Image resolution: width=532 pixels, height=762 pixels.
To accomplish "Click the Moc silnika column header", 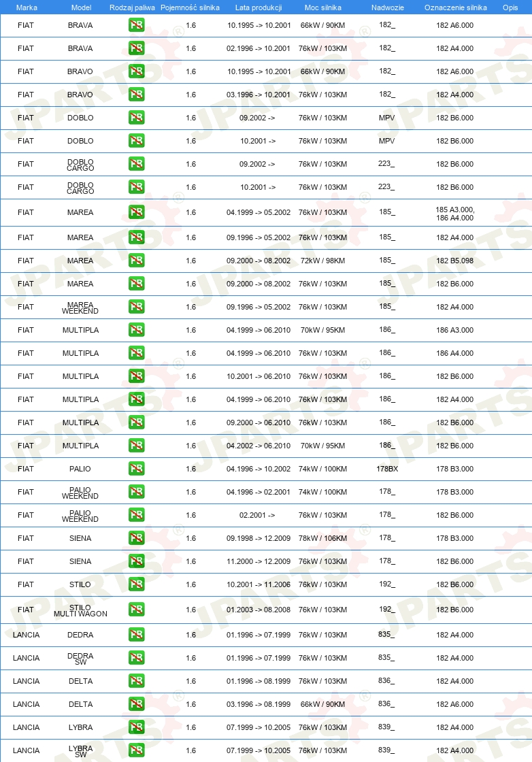I will coord(323,7).
